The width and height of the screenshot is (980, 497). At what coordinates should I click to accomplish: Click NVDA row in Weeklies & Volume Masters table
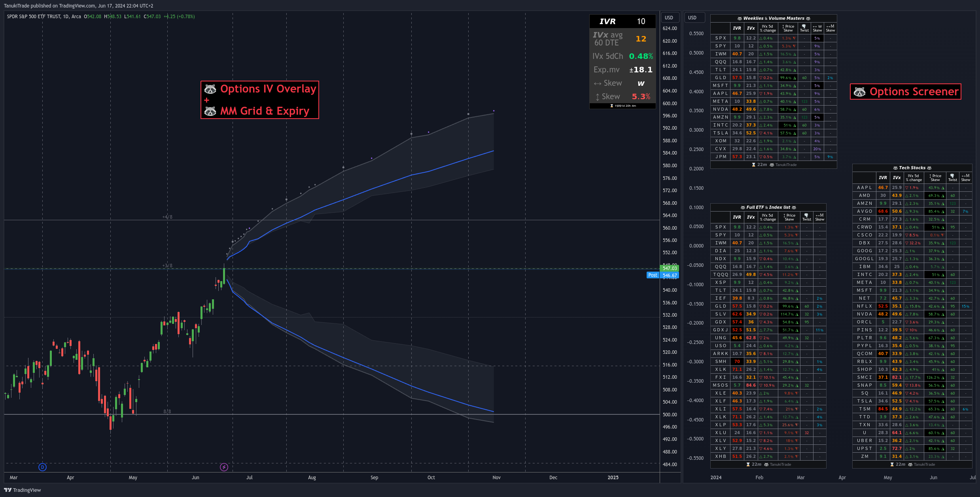[774, 110]
